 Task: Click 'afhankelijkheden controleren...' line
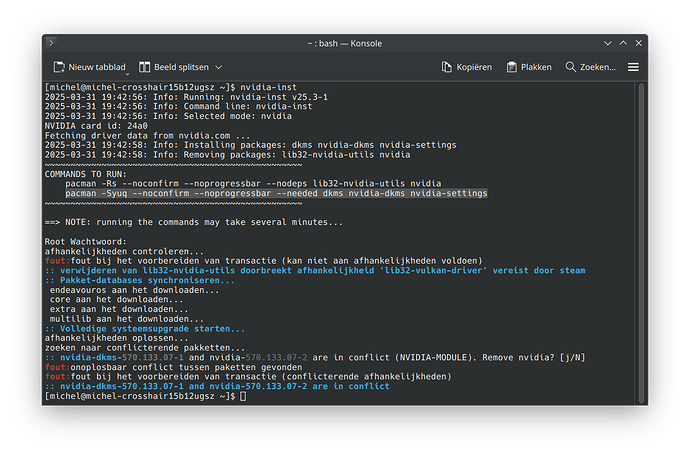tap(124, 252)
